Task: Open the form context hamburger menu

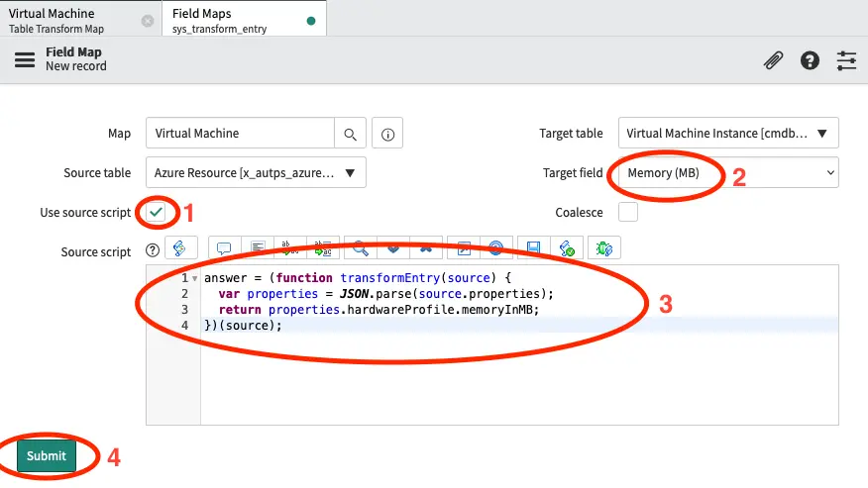Action: tap(24, 59)
